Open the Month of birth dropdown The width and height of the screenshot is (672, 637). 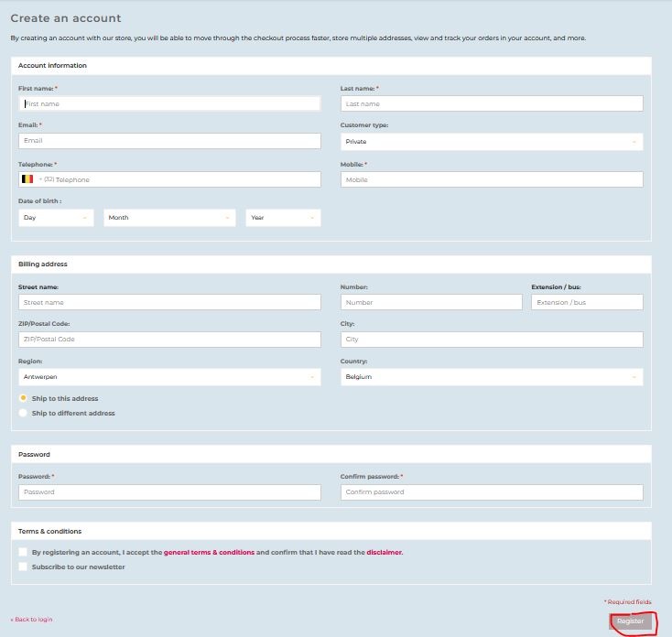pos(169,218)
